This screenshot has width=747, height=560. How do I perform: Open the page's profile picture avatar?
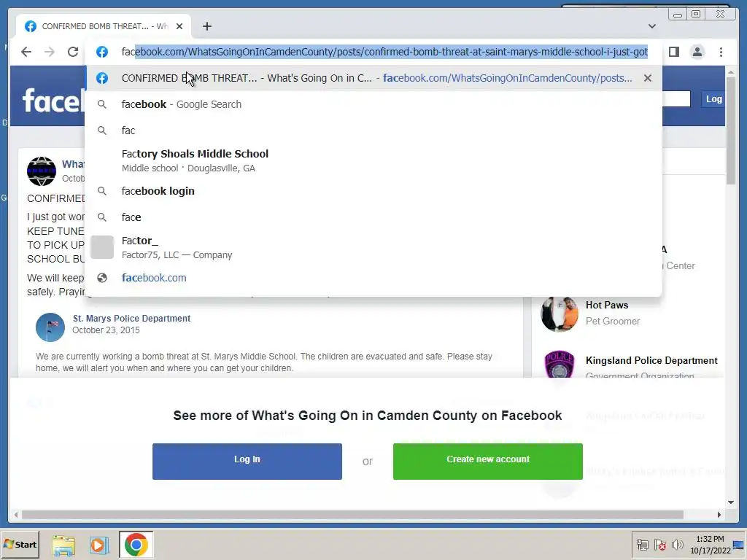coord(42,171)
